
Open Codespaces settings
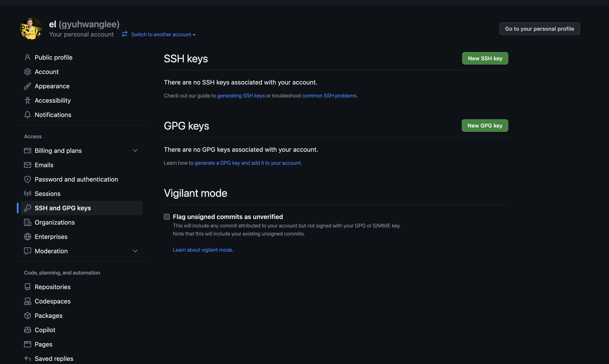click(x=81, y=301)
